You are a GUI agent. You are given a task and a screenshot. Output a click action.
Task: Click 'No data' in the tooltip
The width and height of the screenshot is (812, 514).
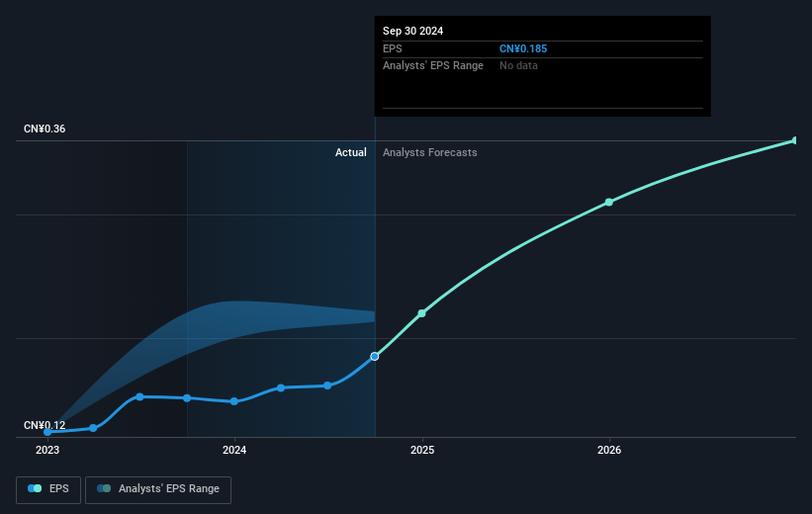[518, 66]
